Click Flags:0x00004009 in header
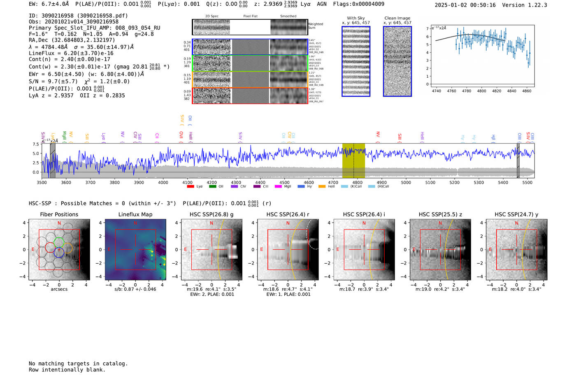Screen dimensions: 576x392 (359, 4)
